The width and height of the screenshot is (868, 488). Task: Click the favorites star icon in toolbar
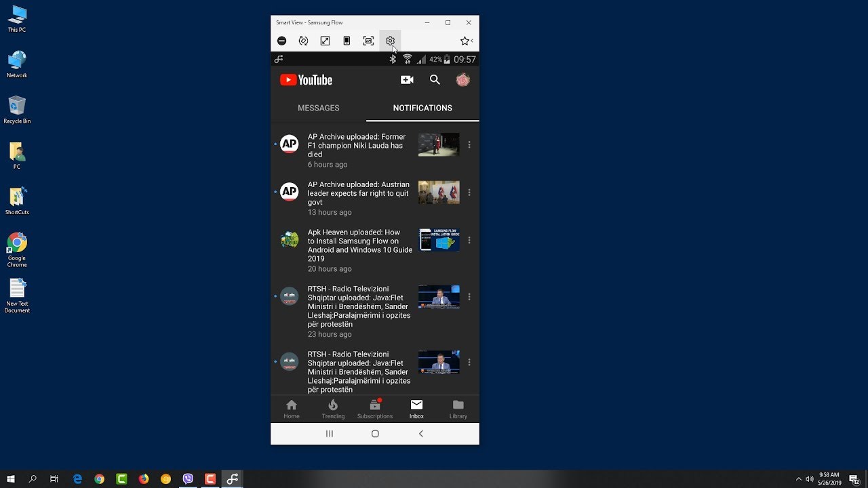point(465,41)
